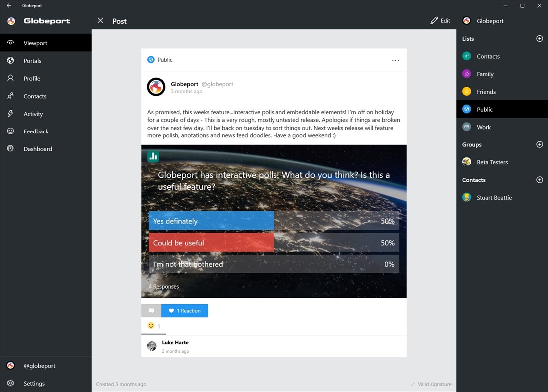548x392 pixels.
Task: Vote for 'Yes definately' in the poll
Action: (211, 221)
